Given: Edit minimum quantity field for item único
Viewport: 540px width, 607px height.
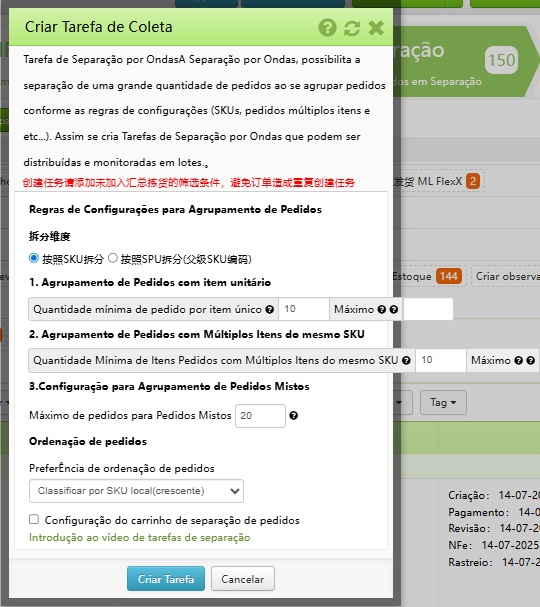Looking at the screenshot, I should 304,309.
